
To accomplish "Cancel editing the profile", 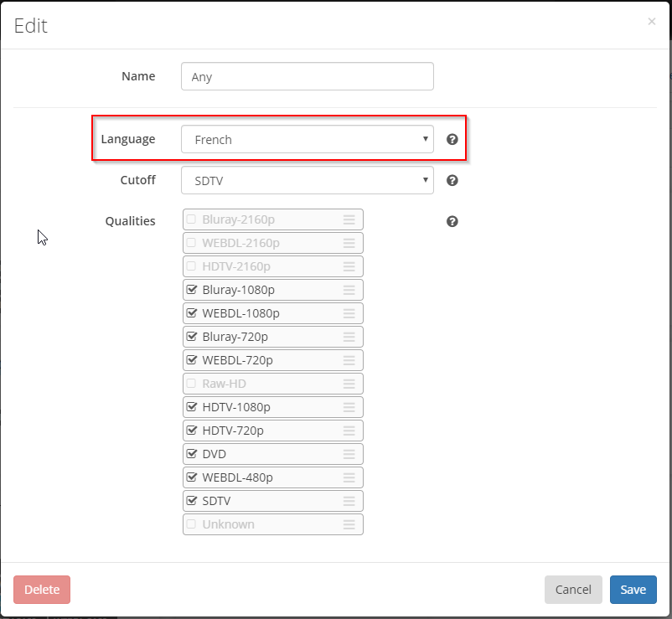I will (573, 590).
